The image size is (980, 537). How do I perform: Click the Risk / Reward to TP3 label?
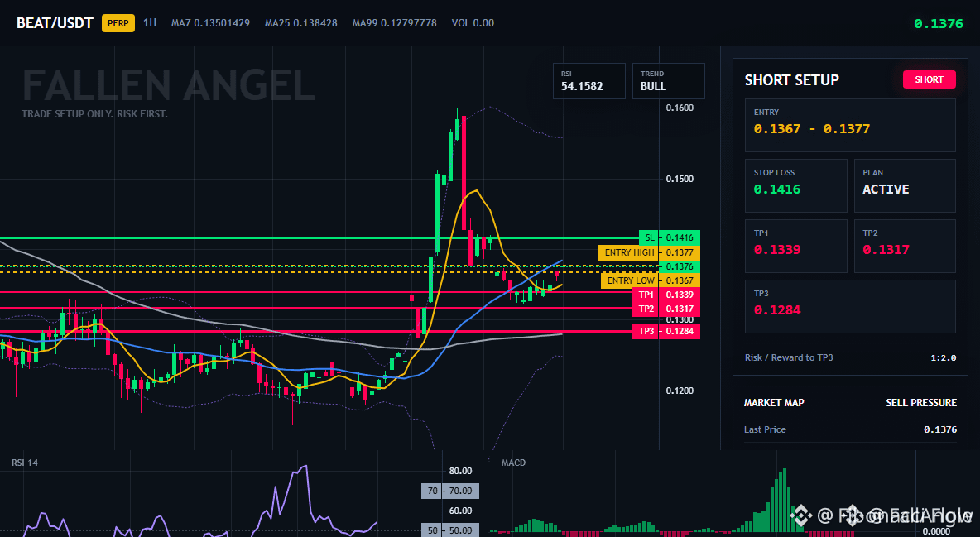(x=789, y=357)
